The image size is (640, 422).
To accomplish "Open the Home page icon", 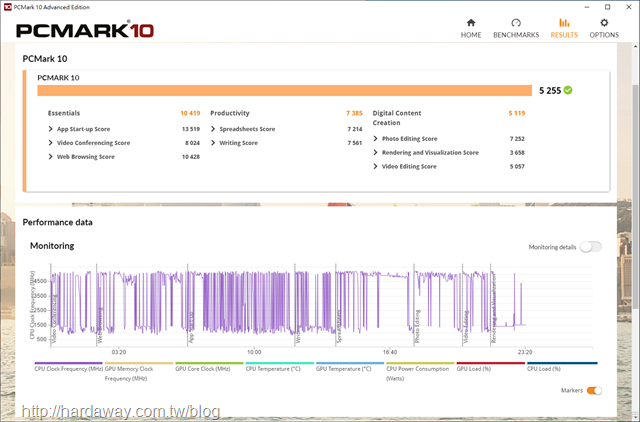I will [471, 22].
